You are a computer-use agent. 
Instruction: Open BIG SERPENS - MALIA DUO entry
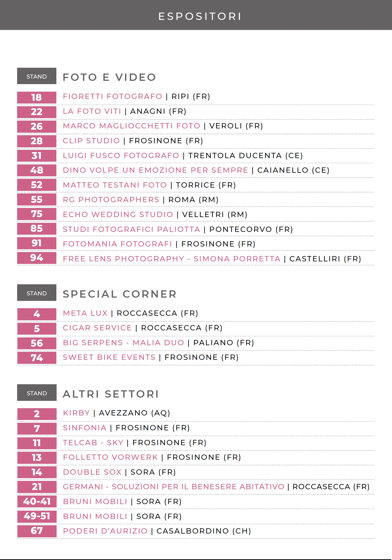(x=124, y=343)
